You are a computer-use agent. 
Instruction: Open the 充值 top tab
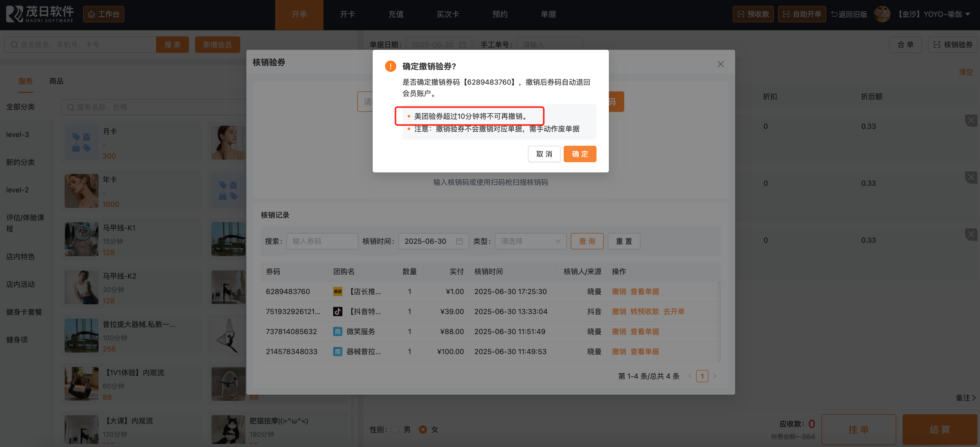pyautogui.click(x=396, y=14)
